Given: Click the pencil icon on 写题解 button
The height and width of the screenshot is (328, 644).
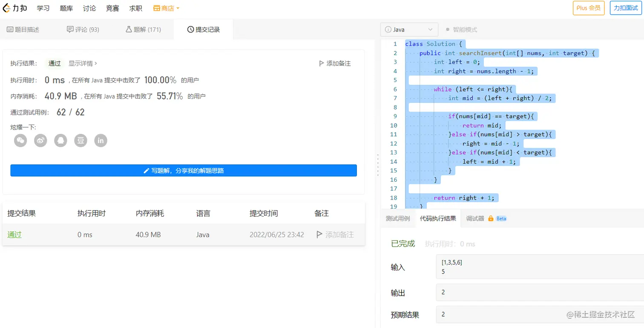Looking at the screenshot, I should pos(147,171).
